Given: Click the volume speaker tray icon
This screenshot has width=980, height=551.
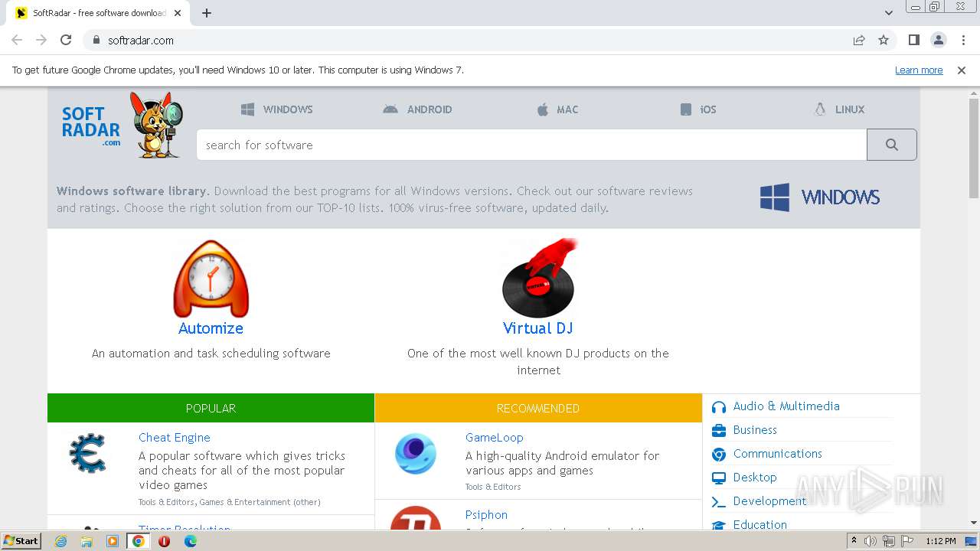Looking at the screenshot, I should click(871, 541).
